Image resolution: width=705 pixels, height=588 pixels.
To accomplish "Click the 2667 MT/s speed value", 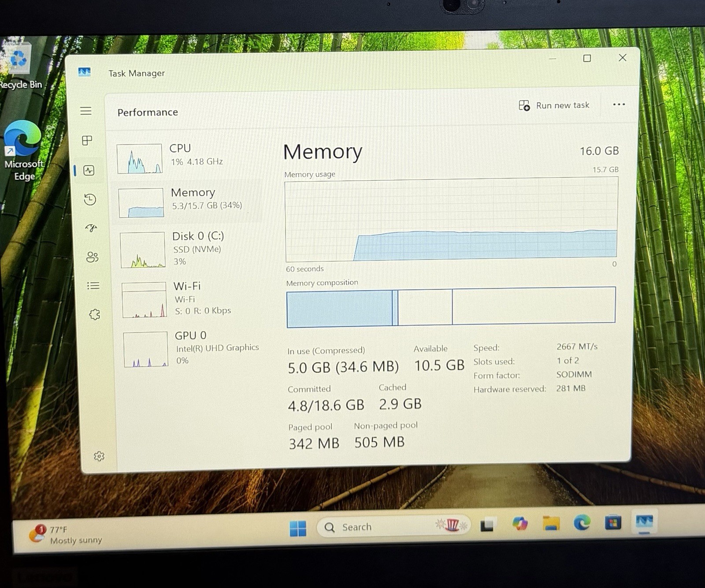I will pyautogui.click(x=577, y=346).
